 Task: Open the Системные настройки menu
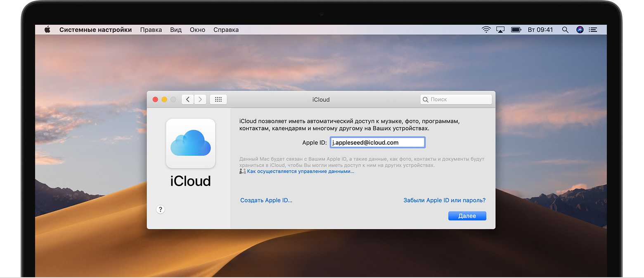coord(95,30)
